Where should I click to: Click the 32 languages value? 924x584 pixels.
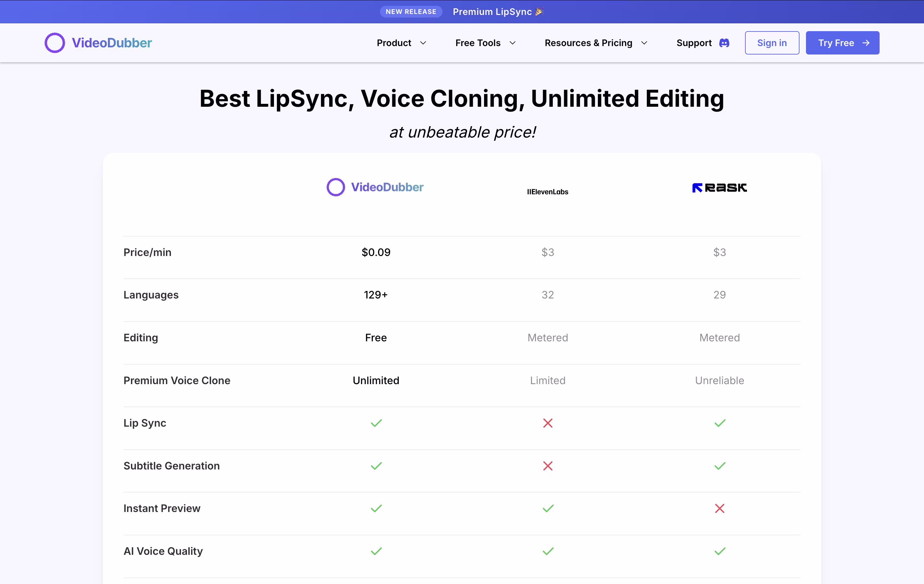548,295
